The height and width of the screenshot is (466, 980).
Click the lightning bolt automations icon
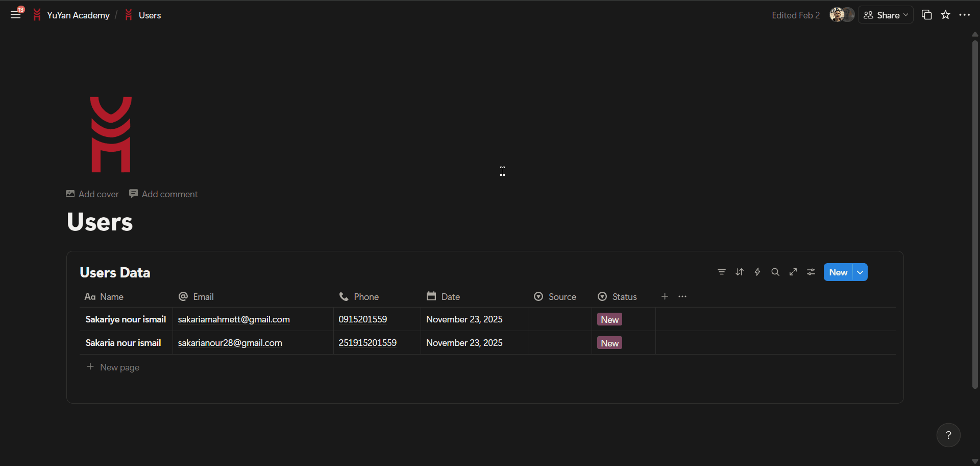(757, 272)
